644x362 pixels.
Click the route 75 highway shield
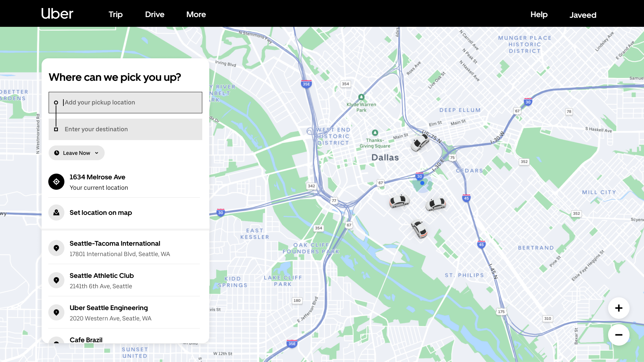(x=452, y=158)
